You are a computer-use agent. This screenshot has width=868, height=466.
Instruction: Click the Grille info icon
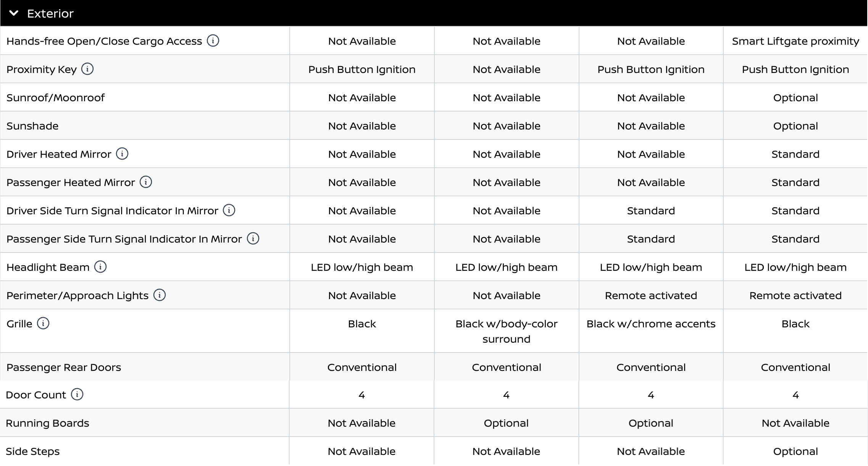click(43, 323)
